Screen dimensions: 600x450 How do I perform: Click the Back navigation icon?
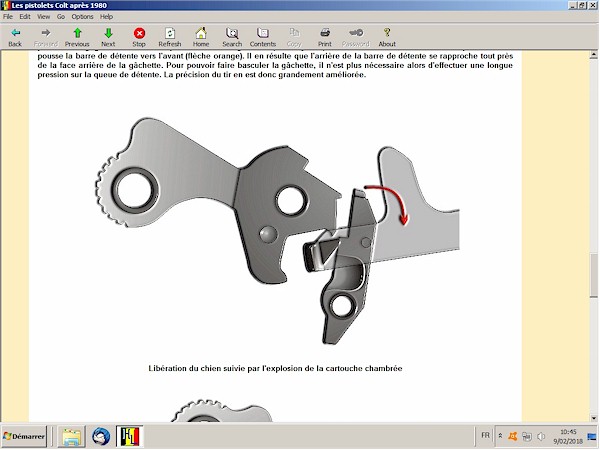[15, 37]
